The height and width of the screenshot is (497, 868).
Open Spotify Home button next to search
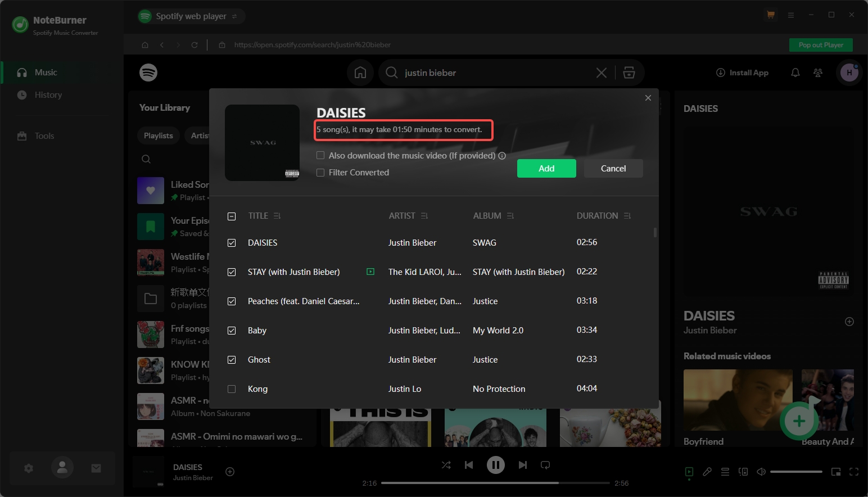360,73
